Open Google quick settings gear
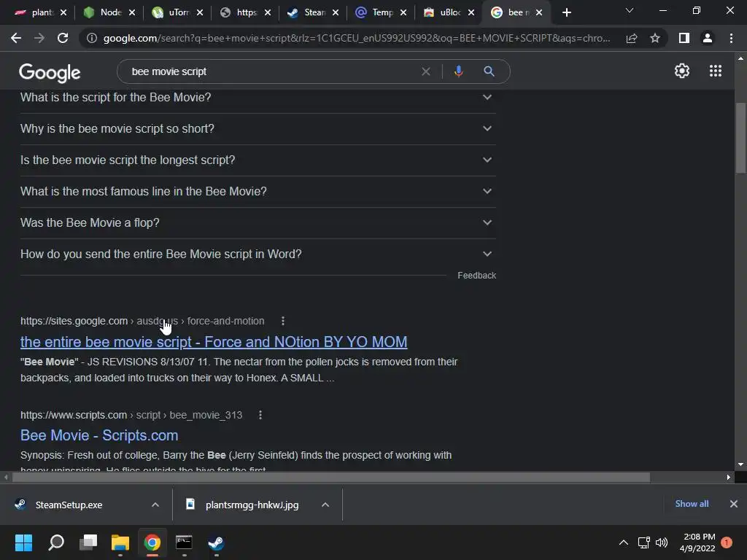This screenshot has width=747, height=560. click(682, 71)
